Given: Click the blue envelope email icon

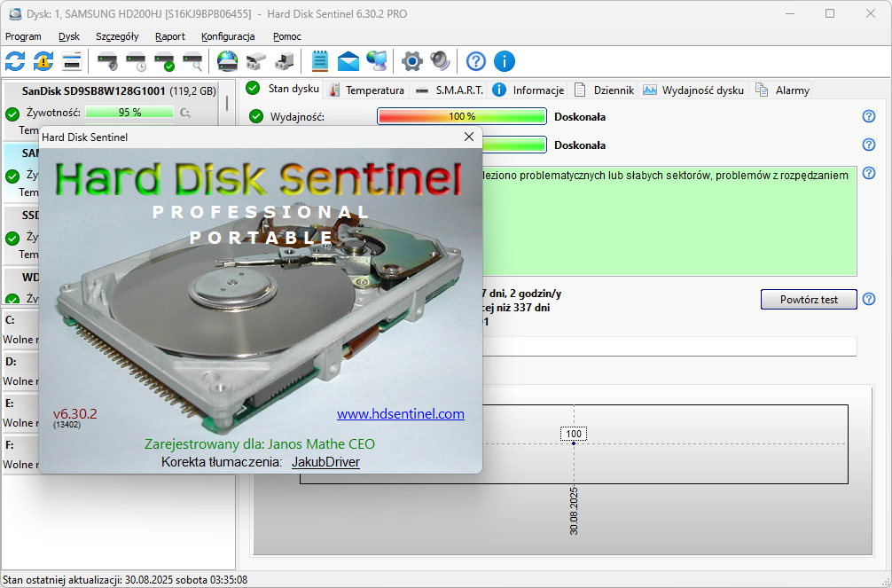Looking at the screenshot, I should click(348, 61).
